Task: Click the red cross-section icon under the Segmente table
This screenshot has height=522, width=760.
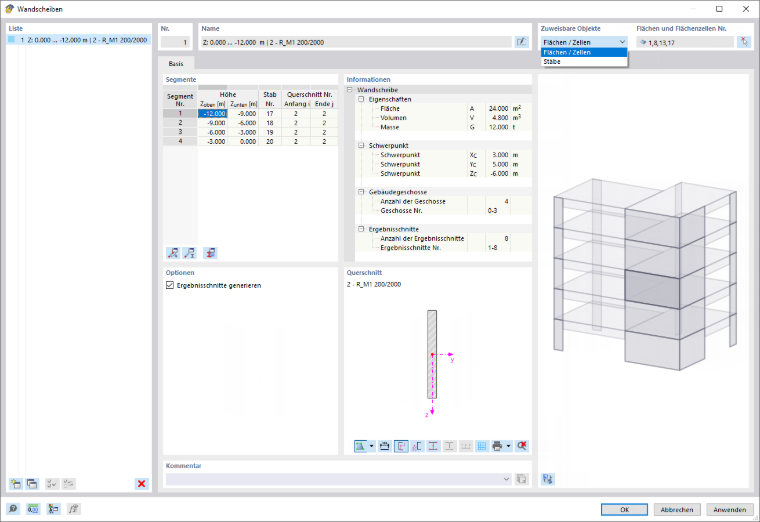Action: (x=210, y=253)
